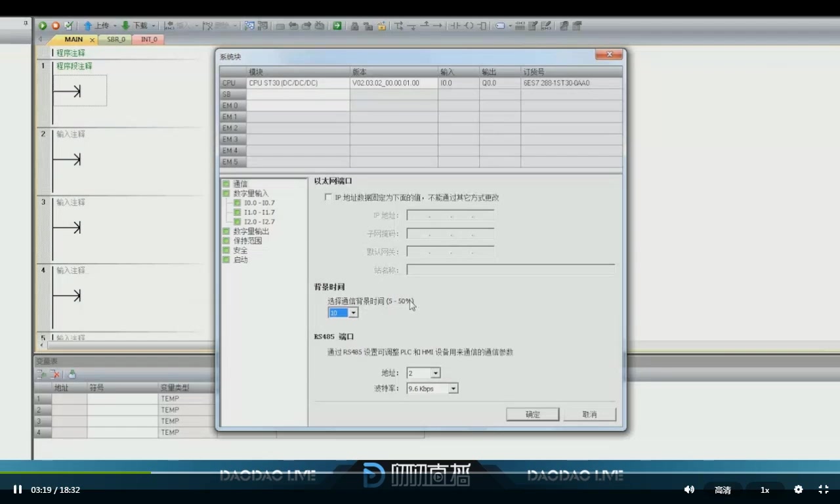
Task: Seek on the video progress bar
Action: pyautogui.click(x=420, y=472)
